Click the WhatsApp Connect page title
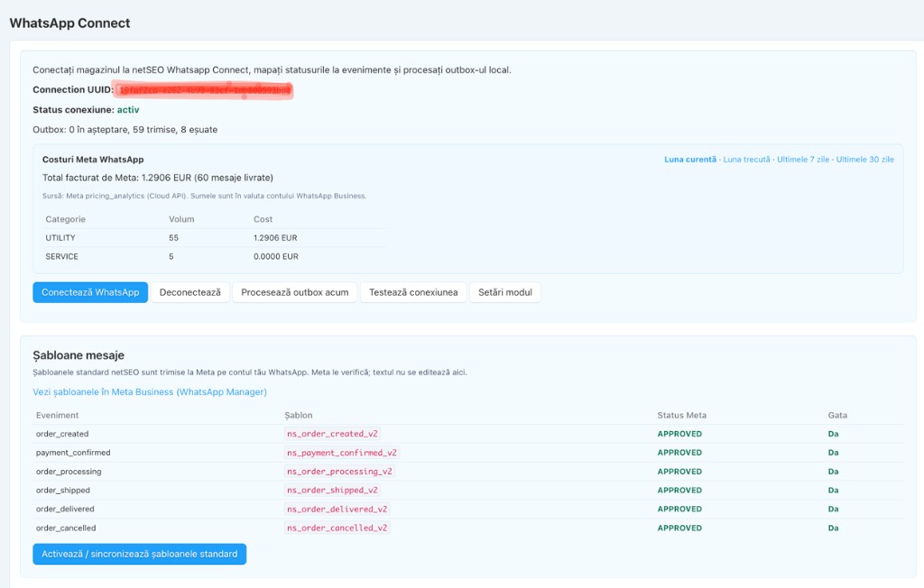The height and width of the screenshot is (588, 924). (x=69, y=23)
